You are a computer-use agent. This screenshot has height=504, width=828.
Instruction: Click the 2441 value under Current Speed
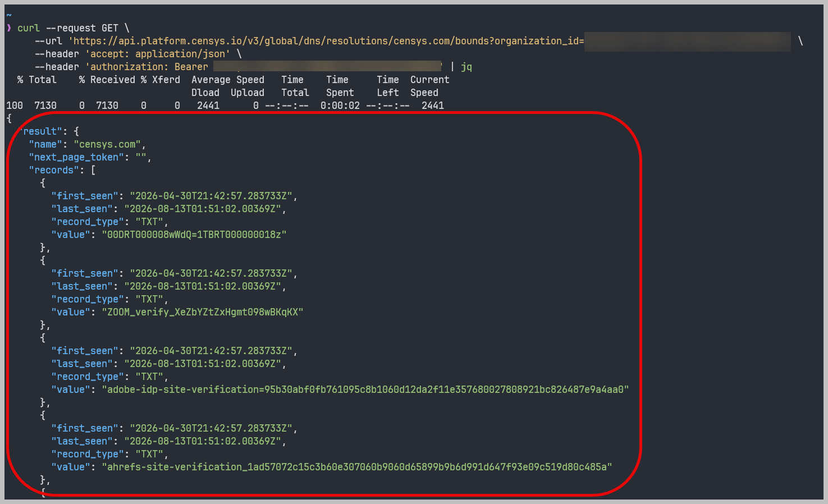pyautogui.click(x=433, y=106)
